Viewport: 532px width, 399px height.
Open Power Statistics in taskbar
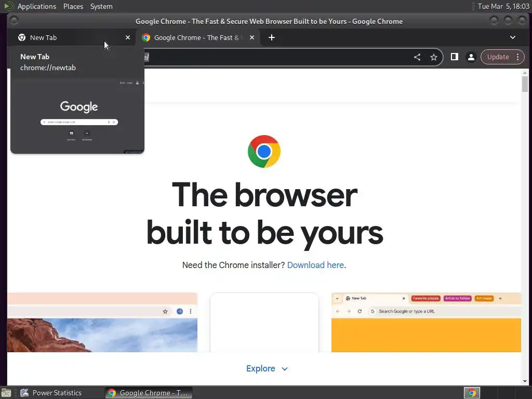pos(51,393)
